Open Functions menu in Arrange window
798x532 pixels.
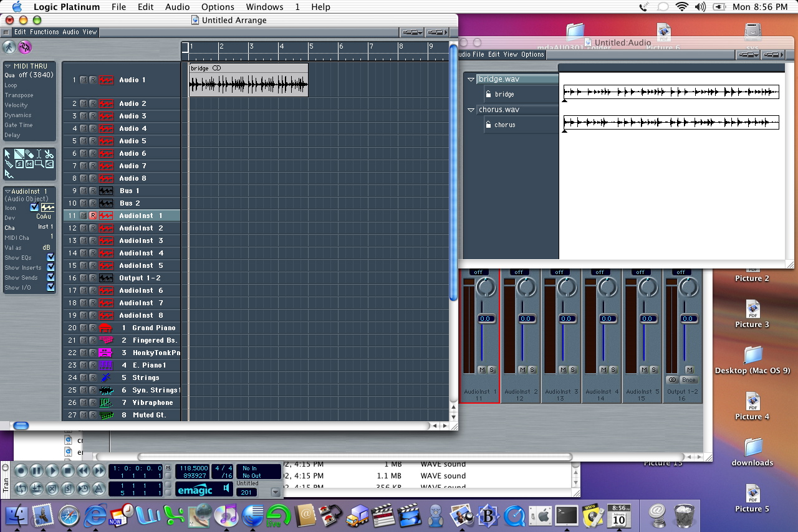(44, 32)
